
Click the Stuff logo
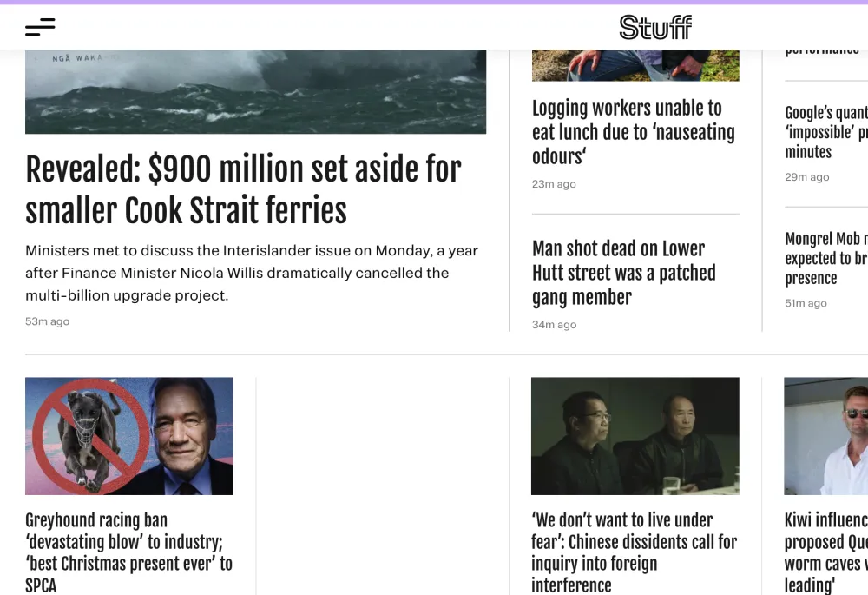point(655,28)
